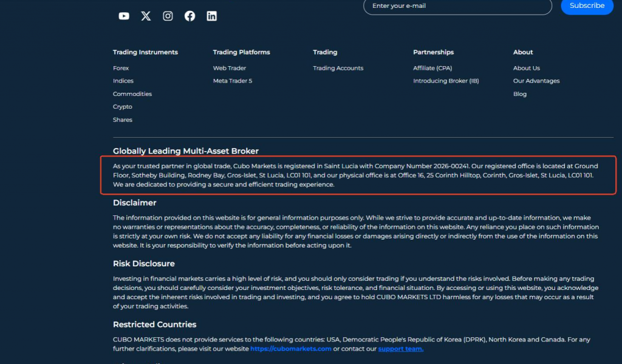Visit Our Advantages page
This screenshot has height=364, width=622.
coord(536,81)
